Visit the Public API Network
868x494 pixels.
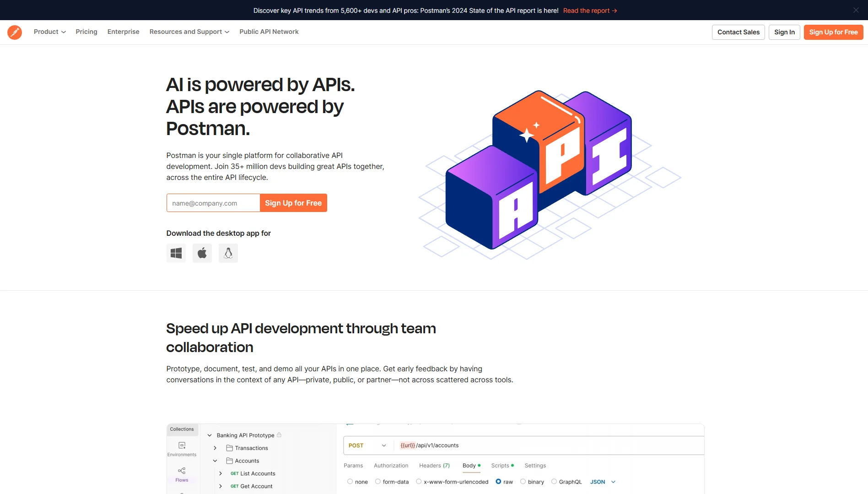pos(269,32)
